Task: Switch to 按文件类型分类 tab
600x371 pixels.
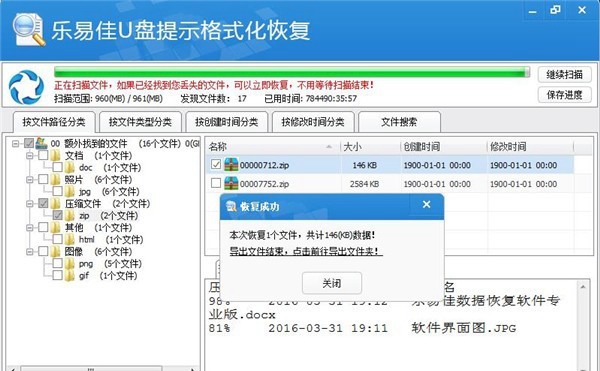Action: pos(140,122)
